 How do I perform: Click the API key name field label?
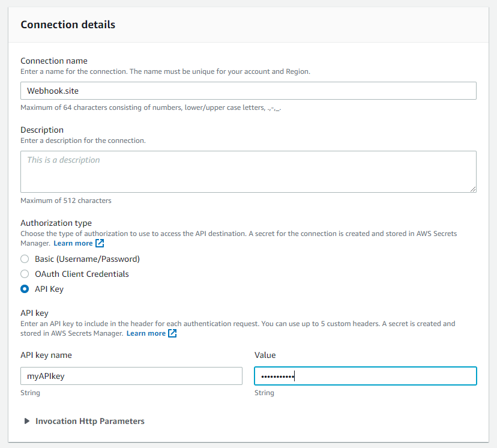pos(46,355)
